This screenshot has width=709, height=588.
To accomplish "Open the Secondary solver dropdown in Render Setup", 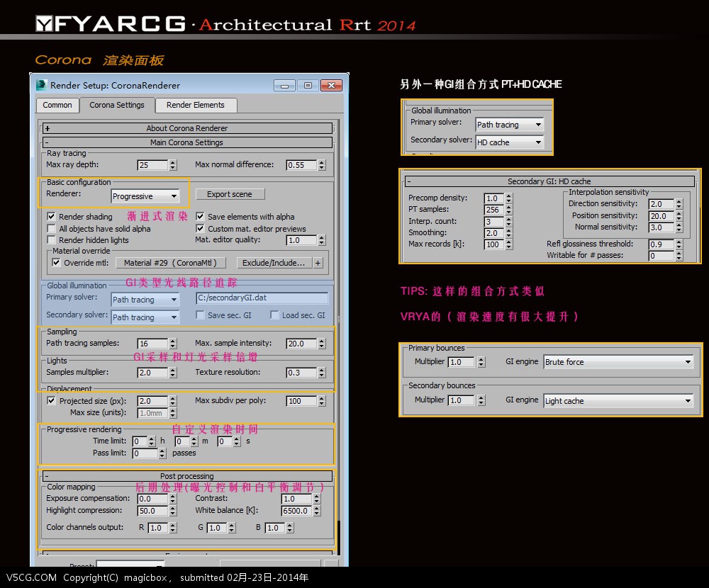I will pos(145,317).
